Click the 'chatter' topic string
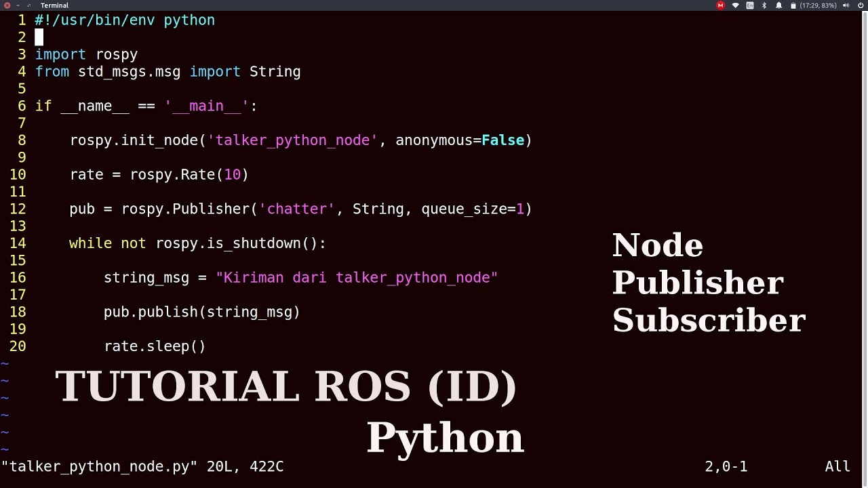The image size is (868, 488). [x=296, y=209]
